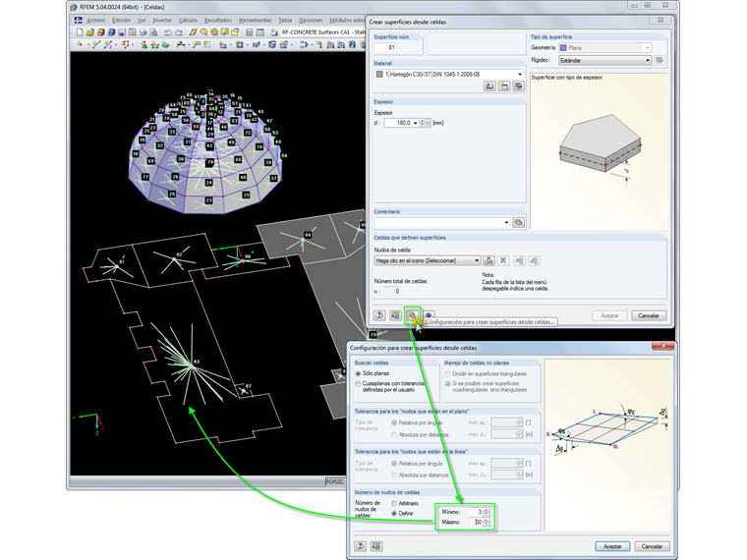Click the help button in Configuración dialog
This screenshot has width=747, height=560.
[x=361, y=545]
